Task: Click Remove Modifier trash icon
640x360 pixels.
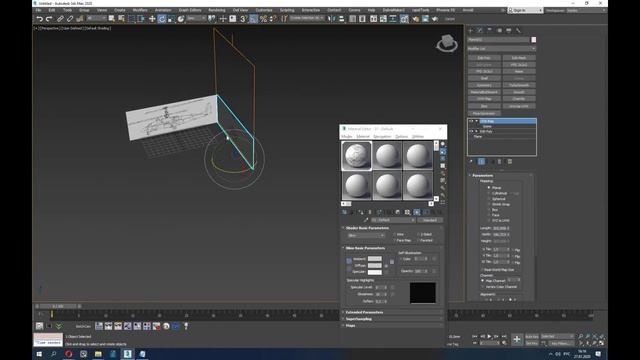Action: pyautogui.click(x=500, y=162)
